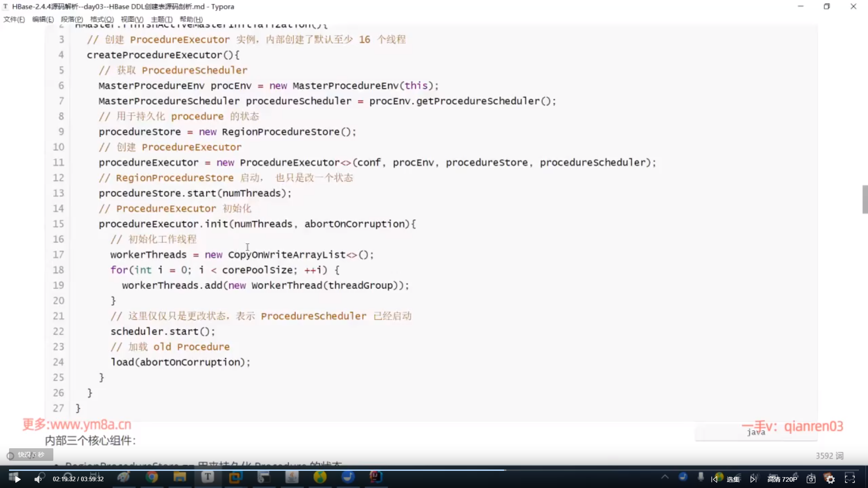Click the Typora taskbar icon

[x=208, y=477]
